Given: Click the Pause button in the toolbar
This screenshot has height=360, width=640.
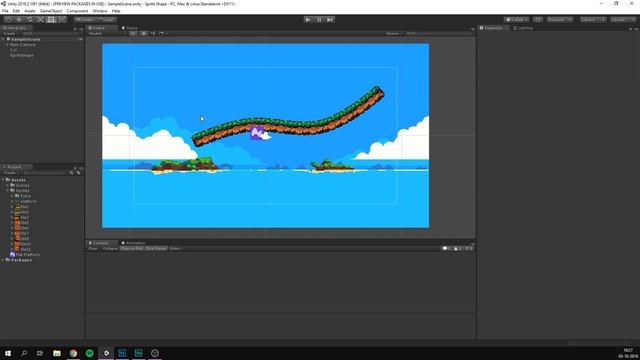Looking at the screenshot, I should point(319,20).
